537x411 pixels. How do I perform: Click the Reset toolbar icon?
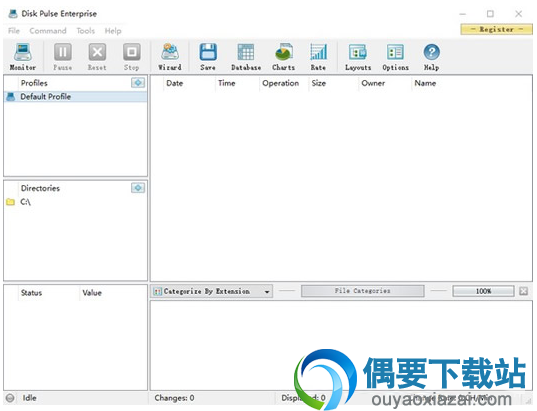(x=97, y=57)
